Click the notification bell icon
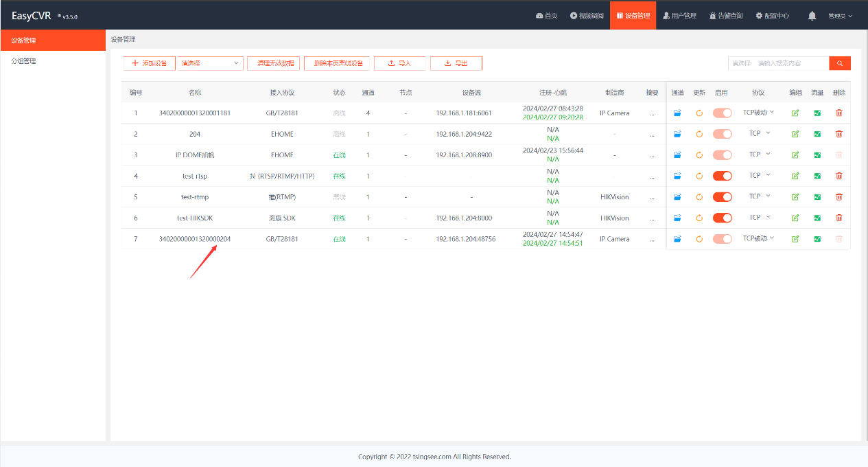This screenshot has width=868, height=467. coord(812,15)
